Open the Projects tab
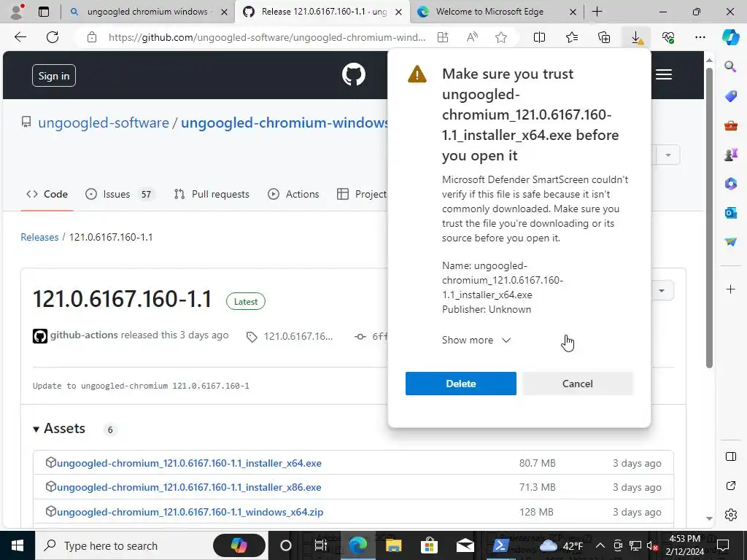Screen dimensions: 747x560 click(x=361, y=194)
